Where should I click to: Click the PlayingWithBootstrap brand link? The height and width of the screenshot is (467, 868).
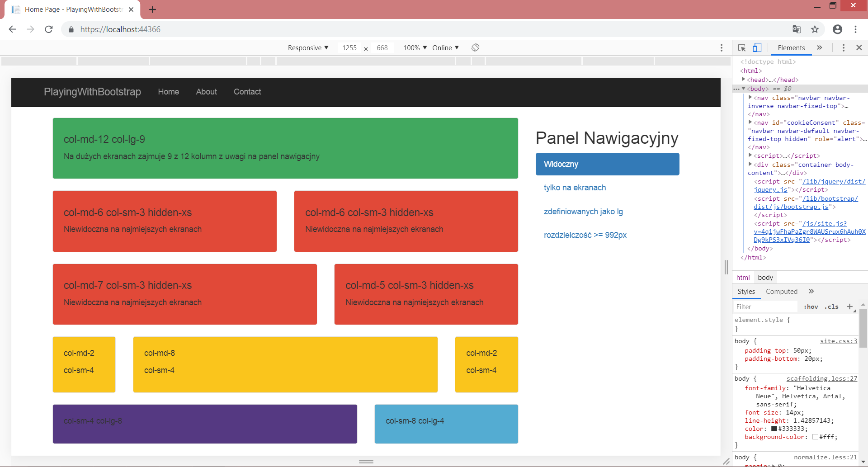point(92,92)
